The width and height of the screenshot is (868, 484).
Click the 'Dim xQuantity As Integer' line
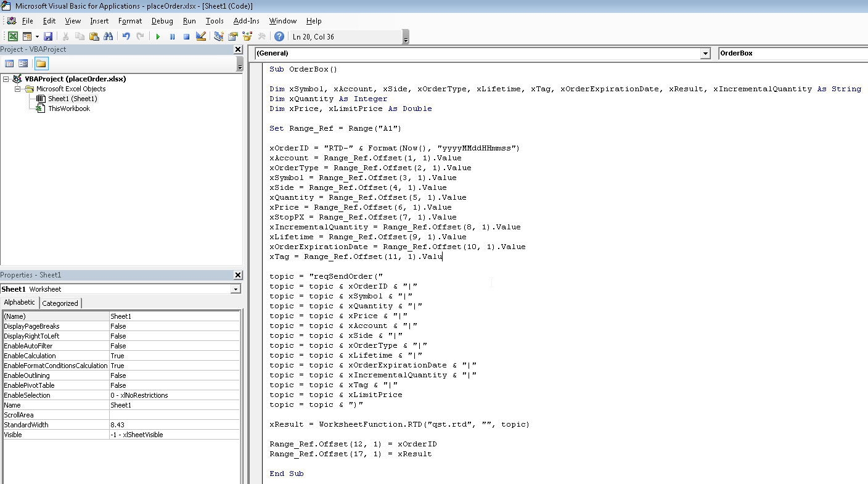[x=329, y=99]
